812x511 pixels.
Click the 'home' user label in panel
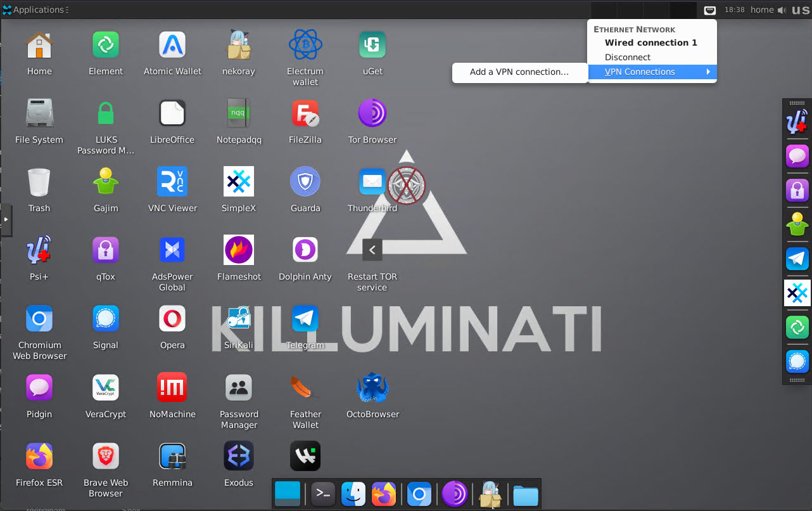coord(762,10)
